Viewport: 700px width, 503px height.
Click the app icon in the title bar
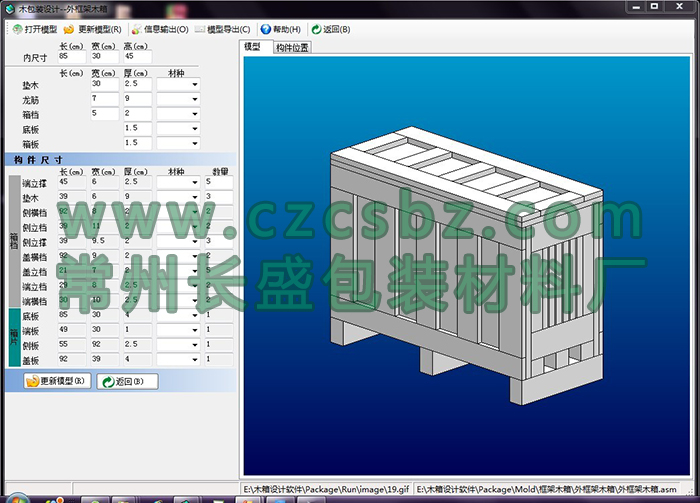[x=10, y=8]
